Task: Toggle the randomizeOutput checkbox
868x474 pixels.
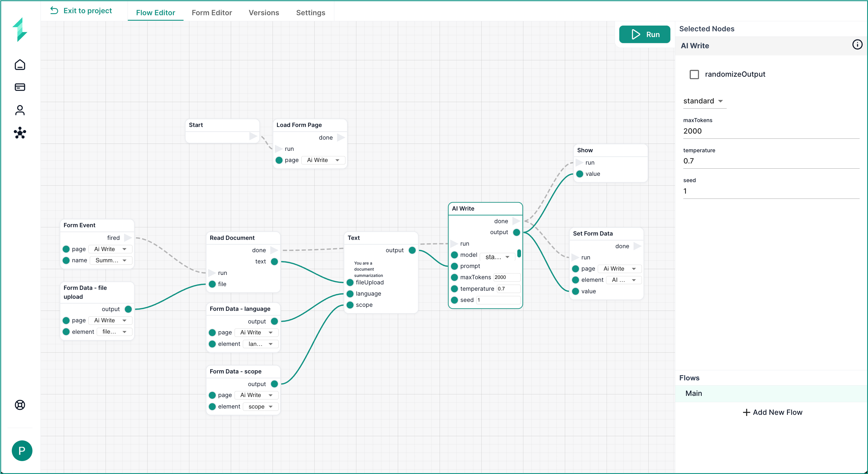Action: click(694, 74)
